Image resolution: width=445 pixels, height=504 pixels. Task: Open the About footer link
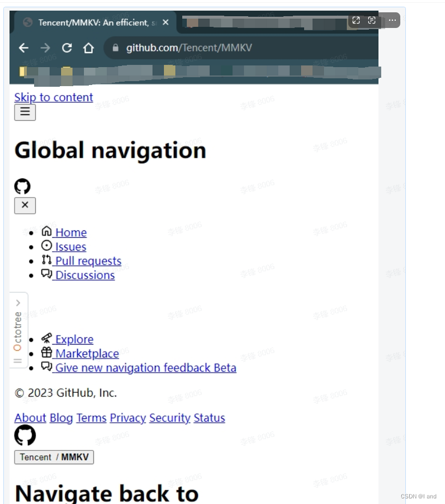31,417
